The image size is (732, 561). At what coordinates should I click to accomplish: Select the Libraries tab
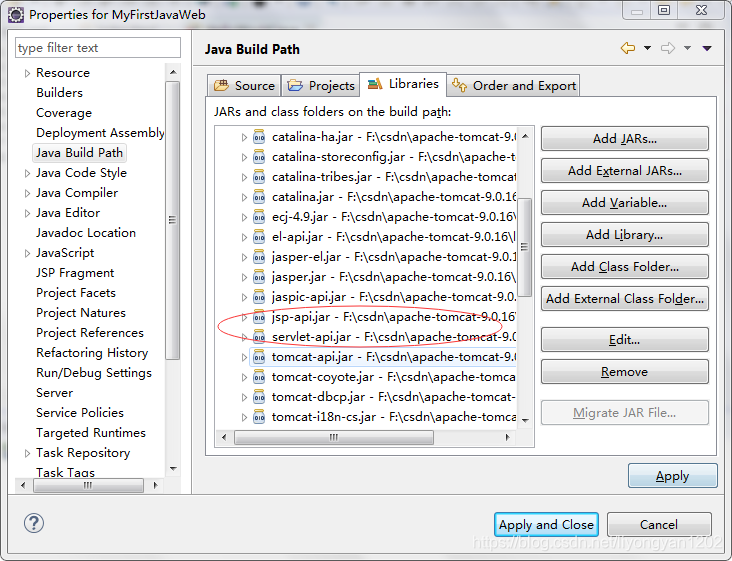(403, 84)
